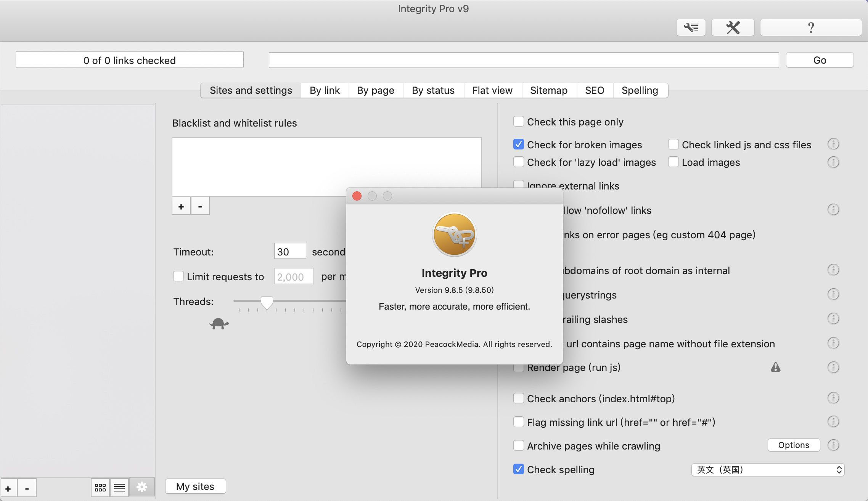The width and height of the screenshot is (868, 501).
Task: Click the Threads slider handle
Action: [267, 303]
